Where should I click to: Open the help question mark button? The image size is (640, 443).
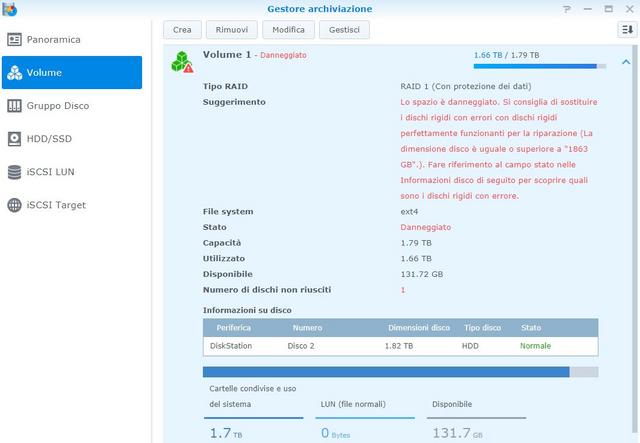[x=567, y=9]
